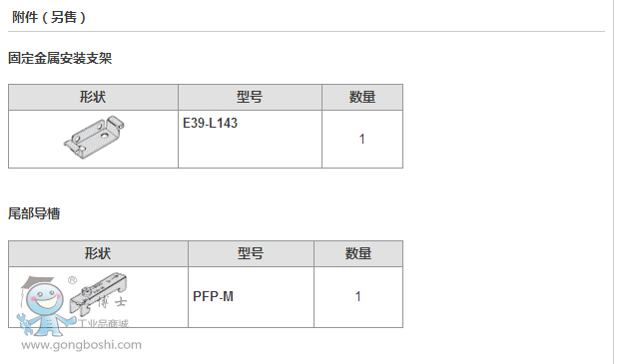Click the 形状 header in end plate table
This screenshot has width=617, height=364.
(98, 253)
